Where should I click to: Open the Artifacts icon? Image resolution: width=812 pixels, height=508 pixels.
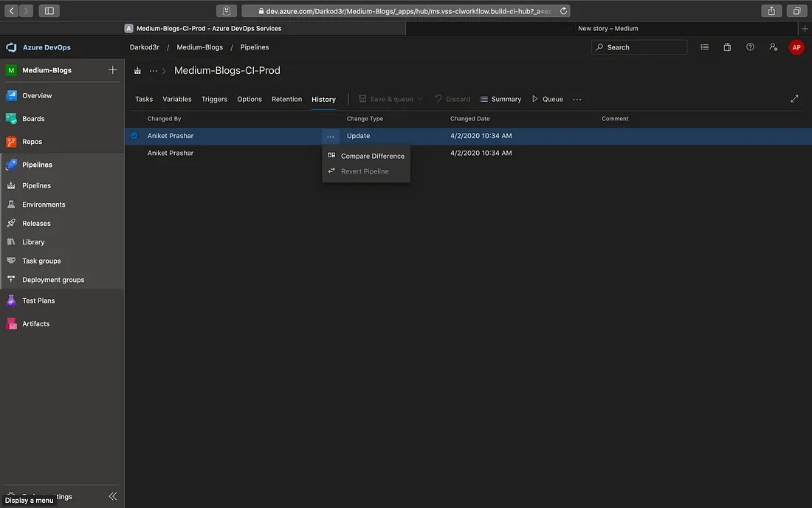(11, 323)
